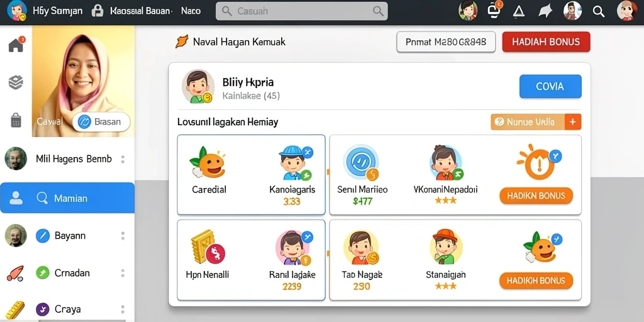The width and height of the screenshot is (644, 322).
Task: Click the gold ruler icon left of Craya
Action: click(15, 310)
